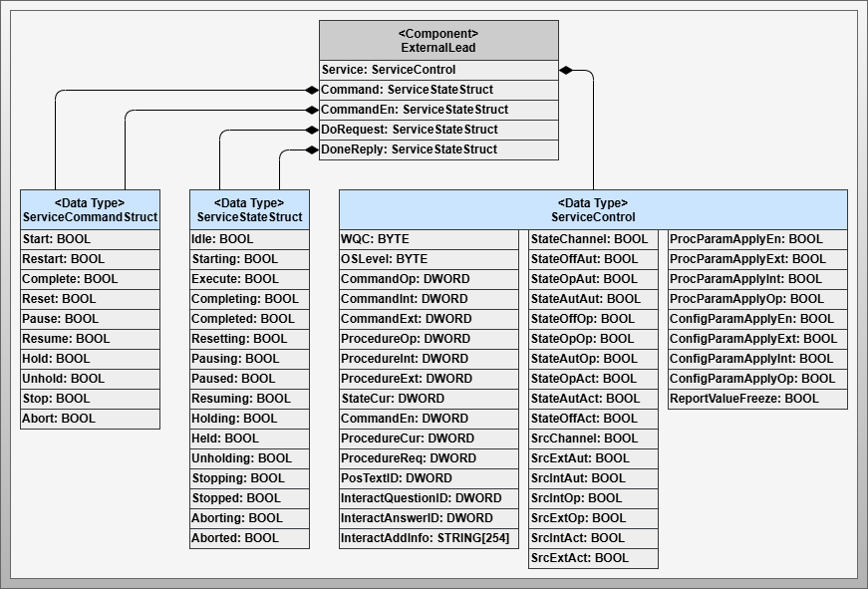The height and width of the screenshot is (589, 868).
Task: Select the ServiceControl data type header
Action: pos(593,210)
